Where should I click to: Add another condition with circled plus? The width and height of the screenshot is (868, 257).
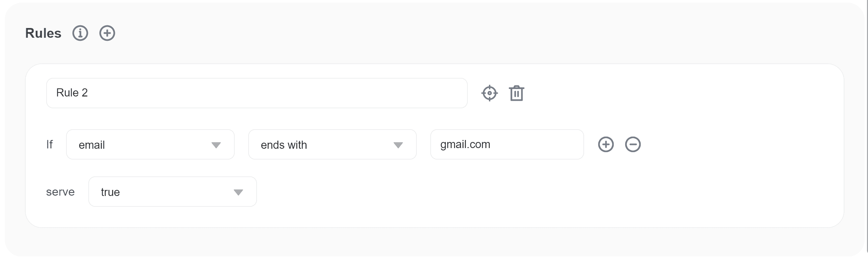(606, 144)
